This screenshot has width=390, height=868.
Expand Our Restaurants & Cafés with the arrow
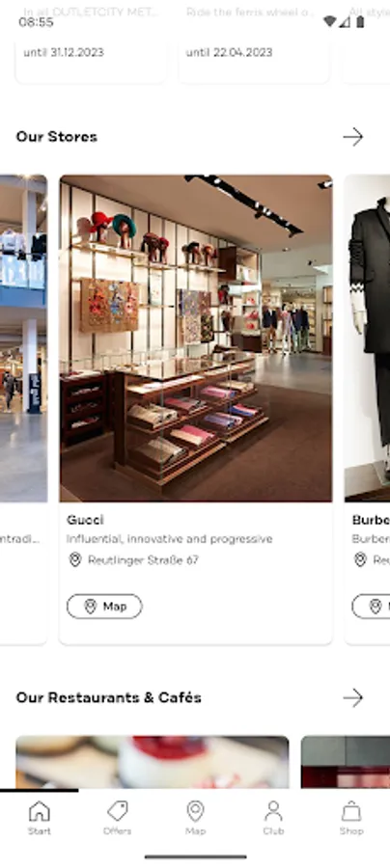coord(353,697)
